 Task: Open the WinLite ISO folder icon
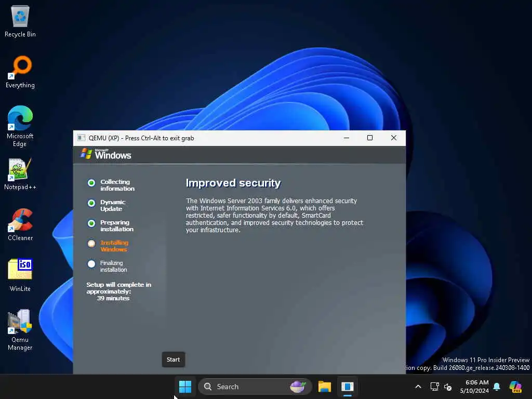coord(20,275)
